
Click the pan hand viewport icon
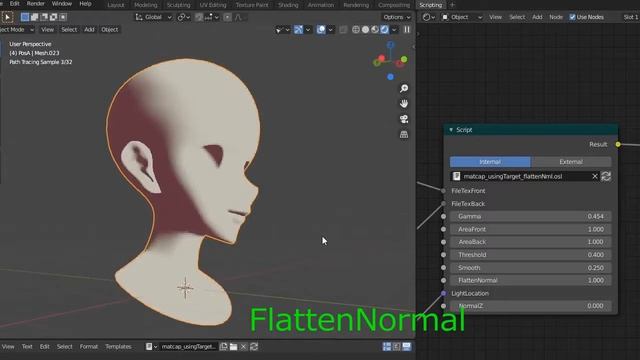404,104
